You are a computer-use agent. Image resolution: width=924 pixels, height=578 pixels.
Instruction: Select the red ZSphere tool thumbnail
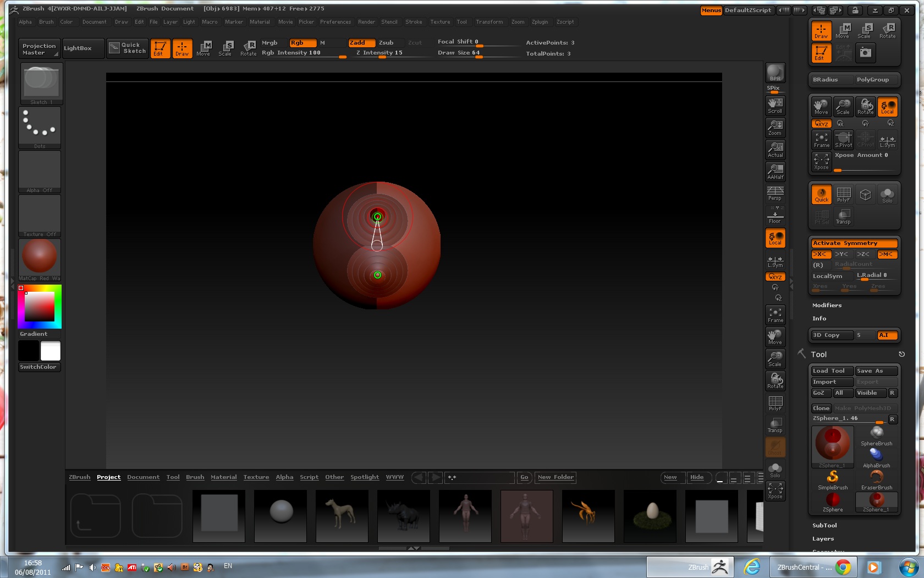[833, 502]
